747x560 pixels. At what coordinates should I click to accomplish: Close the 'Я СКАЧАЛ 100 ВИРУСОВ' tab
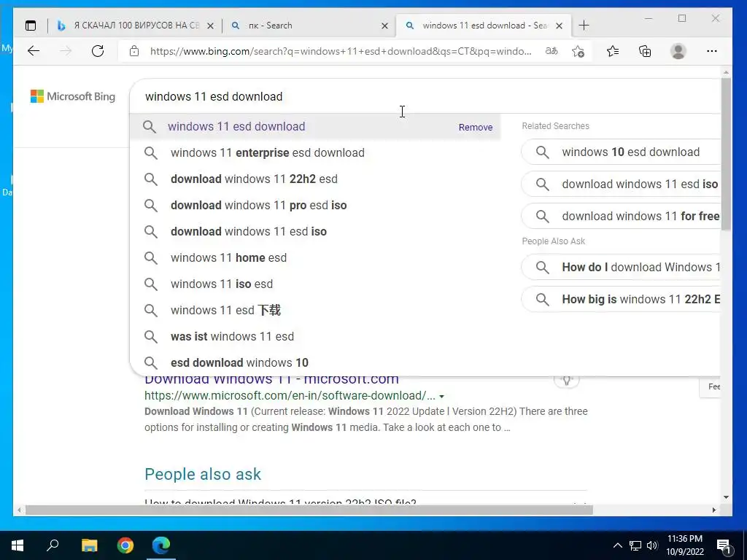click(210, 26)
